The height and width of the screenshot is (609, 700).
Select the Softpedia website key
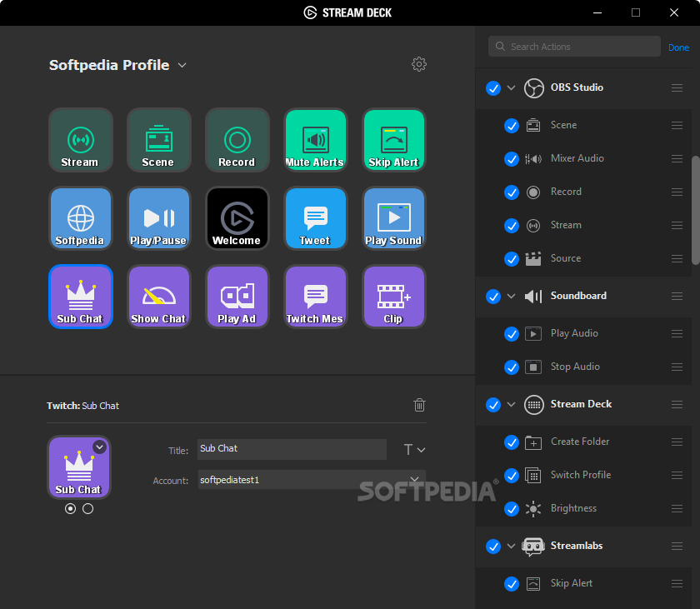[x=80, y=218]
